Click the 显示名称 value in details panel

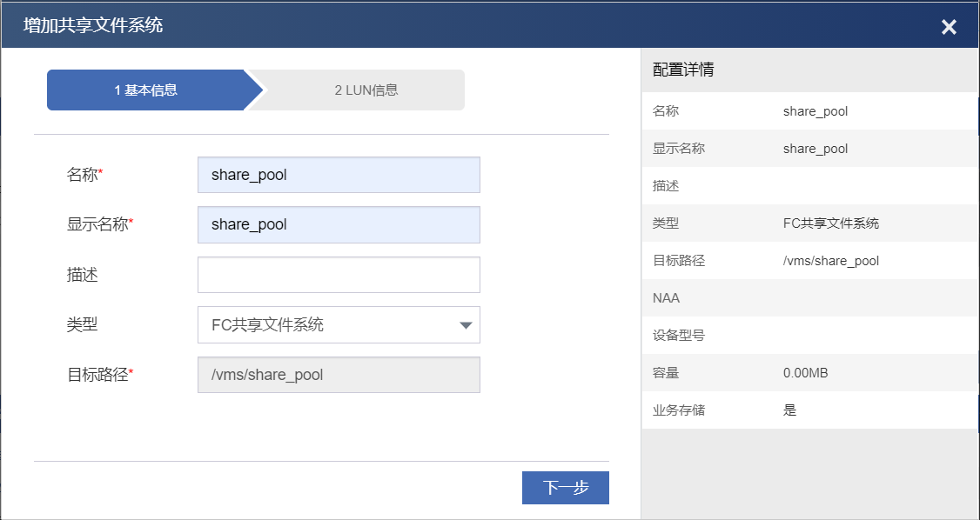pos(816,149)
